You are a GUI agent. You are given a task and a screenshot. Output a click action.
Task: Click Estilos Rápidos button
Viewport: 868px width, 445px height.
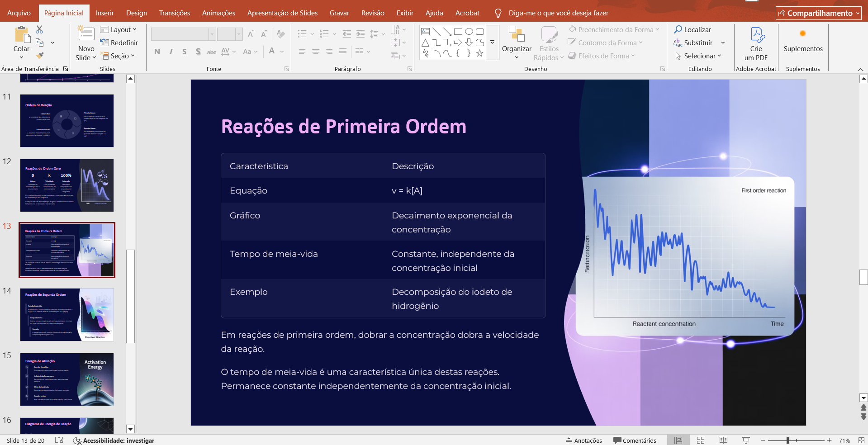[549, 43]
